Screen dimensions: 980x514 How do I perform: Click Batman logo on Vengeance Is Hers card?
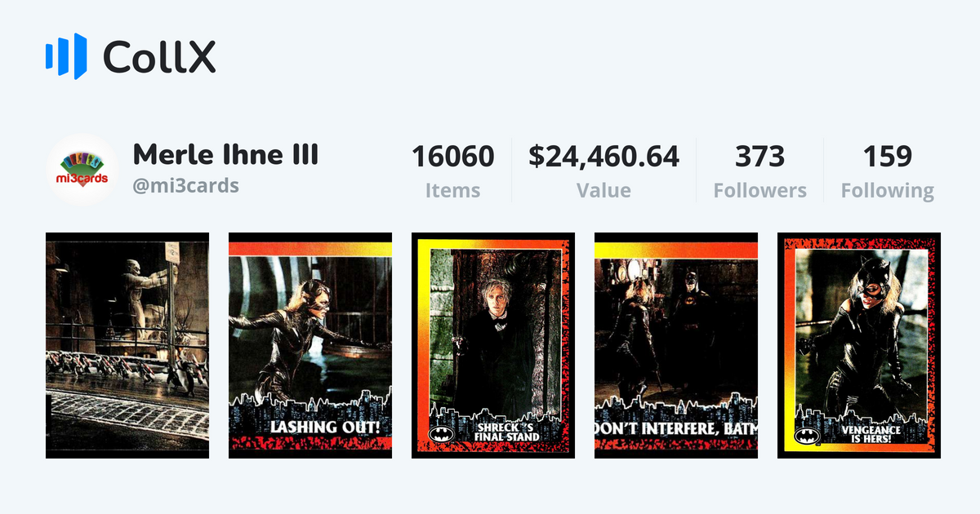806,435
